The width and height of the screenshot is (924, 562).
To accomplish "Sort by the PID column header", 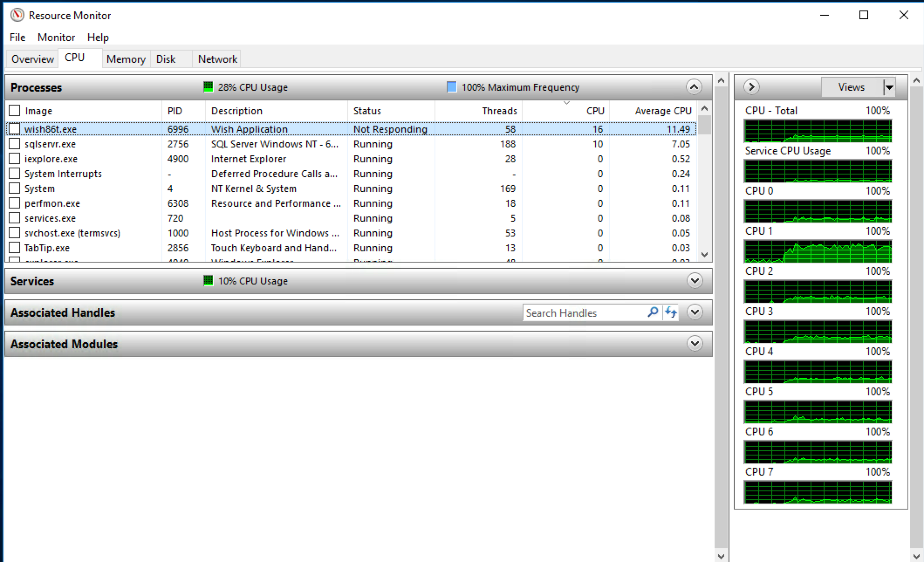I will click(x=183, y=110).
